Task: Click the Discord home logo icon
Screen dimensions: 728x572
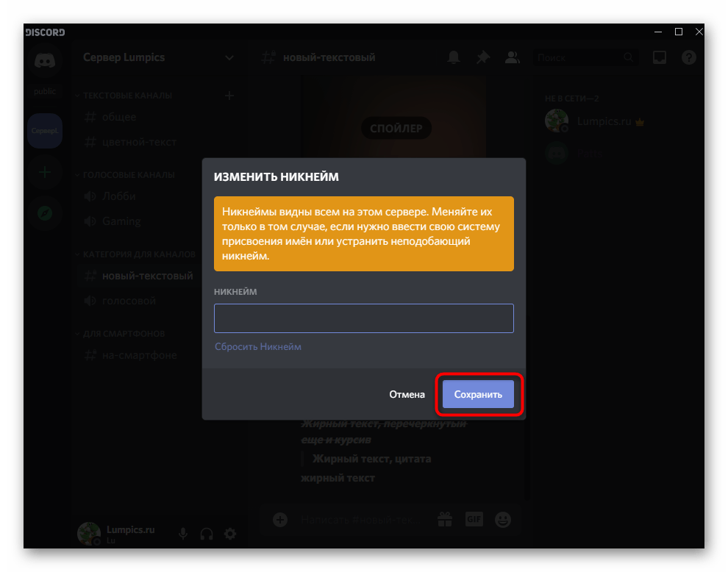Action: pyautogui.click(x=45, y=62)
